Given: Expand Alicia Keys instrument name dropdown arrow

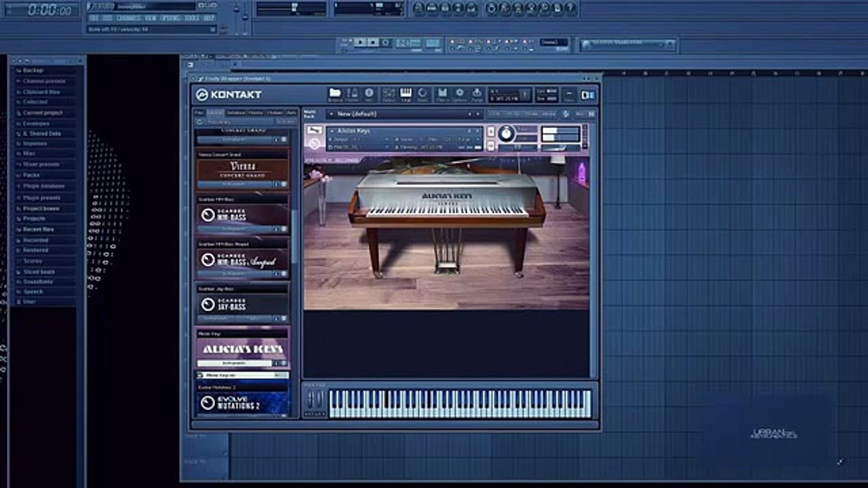Looking at the screenshot, I should 332,131.
